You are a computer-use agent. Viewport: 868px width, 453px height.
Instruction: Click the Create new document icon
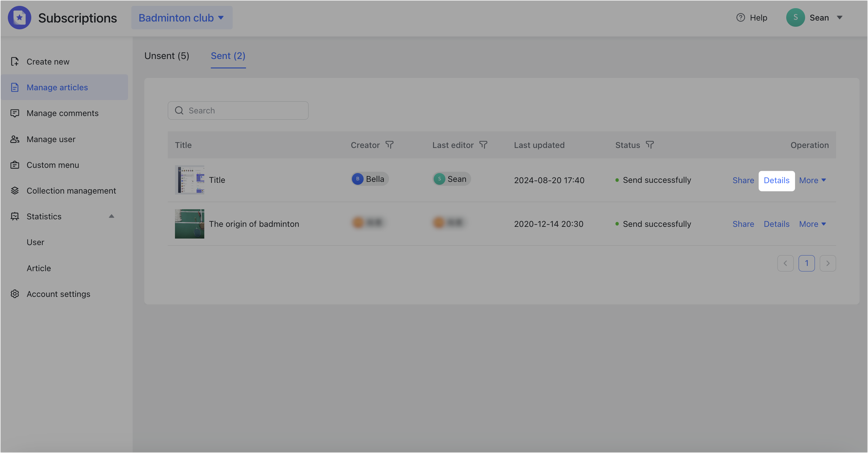[14, 61]
